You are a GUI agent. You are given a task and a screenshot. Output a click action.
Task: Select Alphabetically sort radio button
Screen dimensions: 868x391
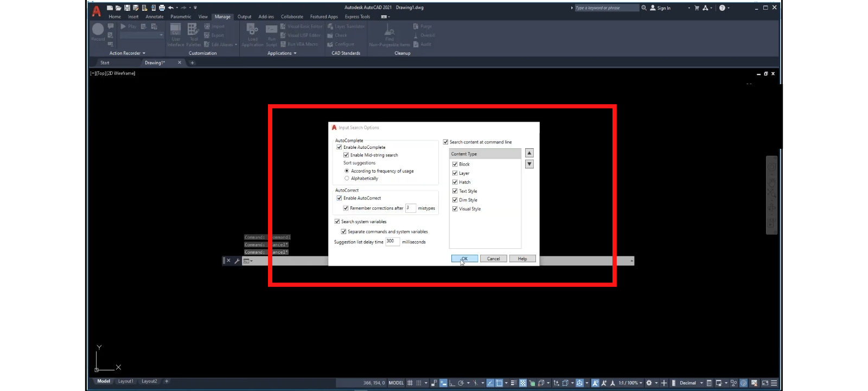(347, 178)
